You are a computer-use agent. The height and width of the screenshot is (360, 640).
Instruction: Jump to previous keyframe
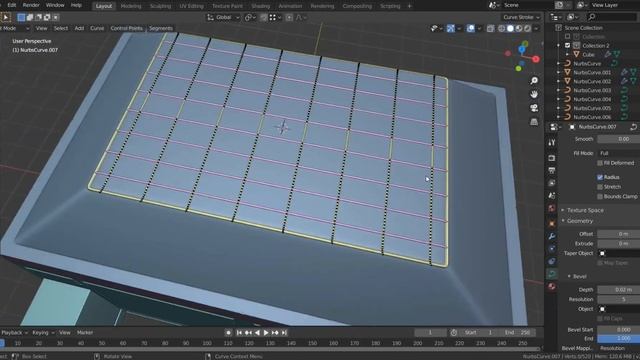tap(248, 333)
